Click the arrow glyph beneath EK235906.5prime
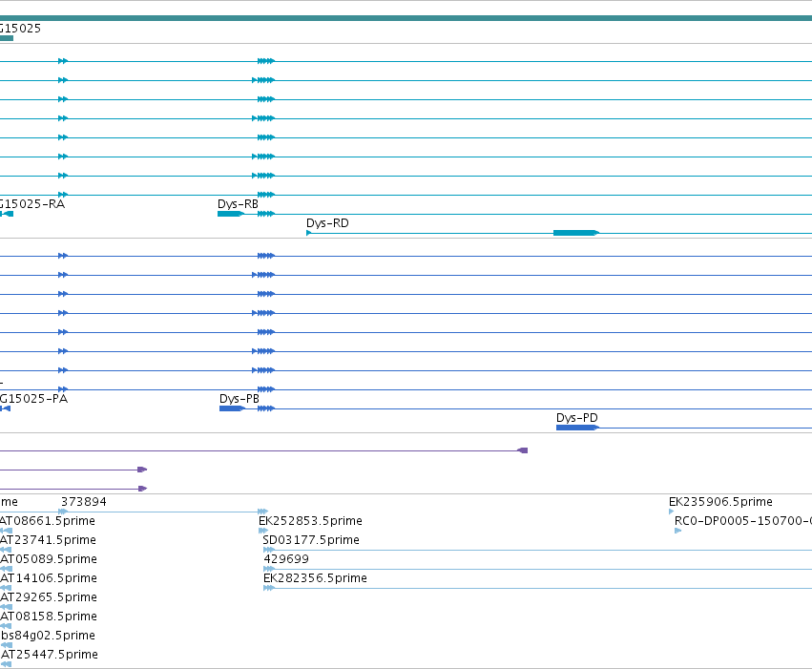Screen dimensions: 812x669 pos(671,512)
